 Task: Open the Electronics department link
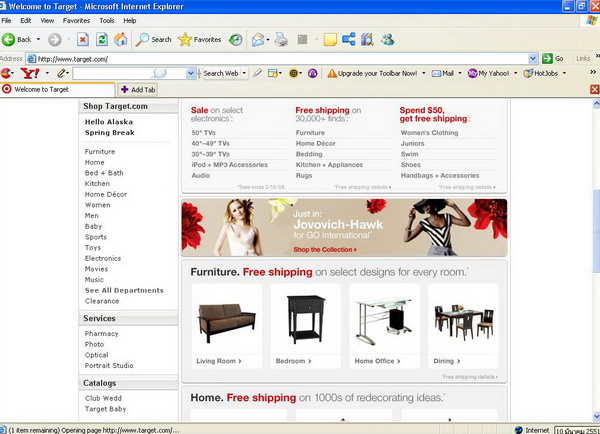[103, 258]
